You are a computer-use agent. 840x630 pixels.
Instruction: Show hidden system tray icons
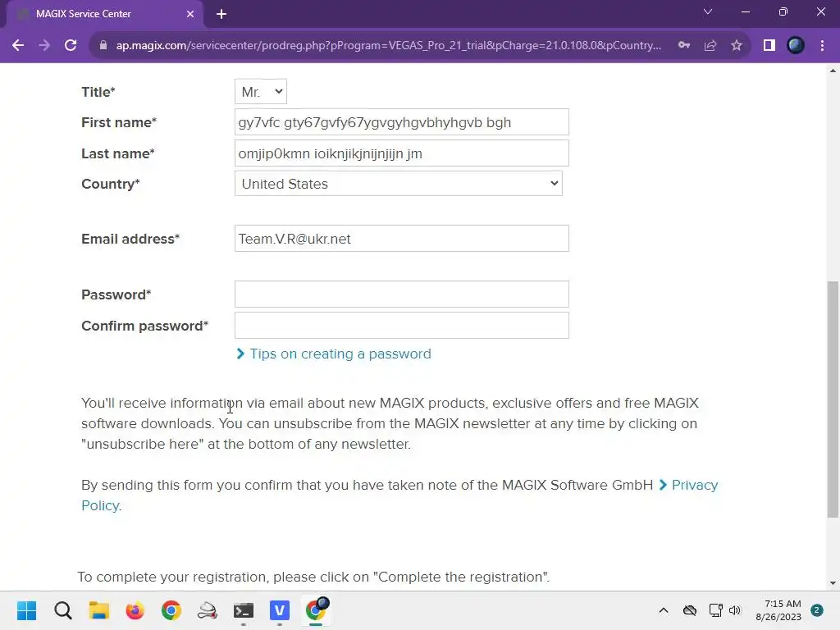pyautogui.click(x=663, y=610)
